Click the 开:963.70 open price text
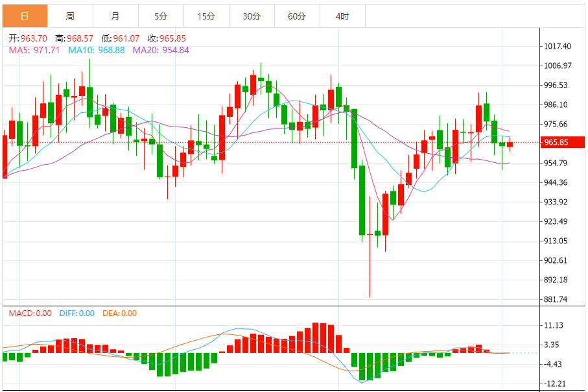Viewport: 588px width, 392px height. 28,38
